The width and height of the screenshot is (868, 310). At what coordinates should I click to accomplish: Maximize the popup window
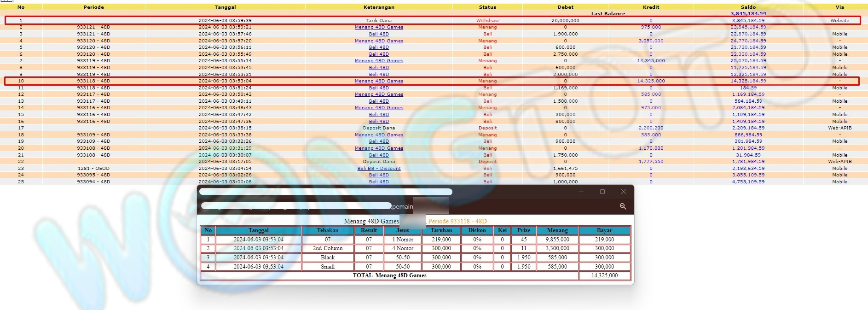click(602, 192)
